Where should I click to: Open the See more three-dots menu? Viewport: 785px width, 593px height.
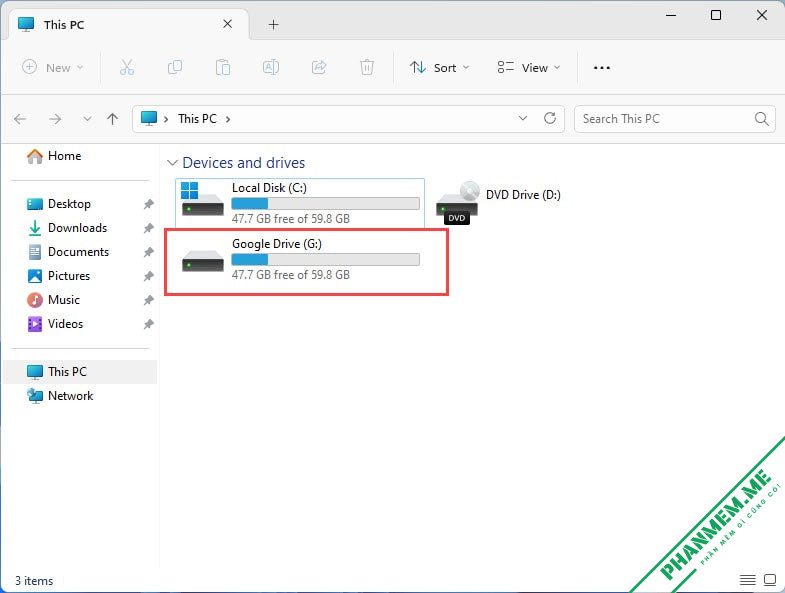coord(601,68)
